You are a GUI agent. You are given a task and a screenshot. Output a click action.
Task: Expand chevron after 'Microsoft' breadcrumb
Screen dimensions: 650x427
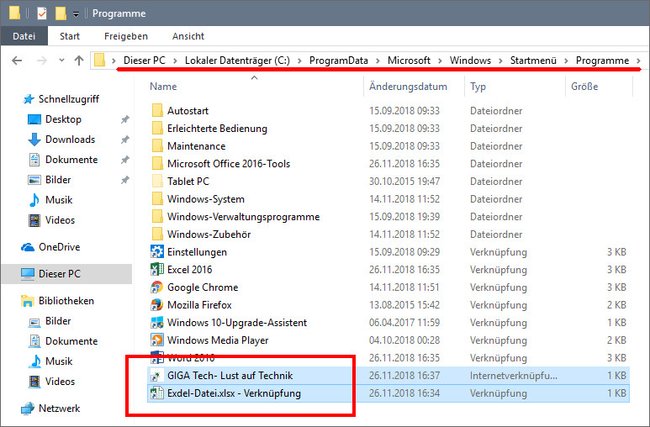(440, 61)
